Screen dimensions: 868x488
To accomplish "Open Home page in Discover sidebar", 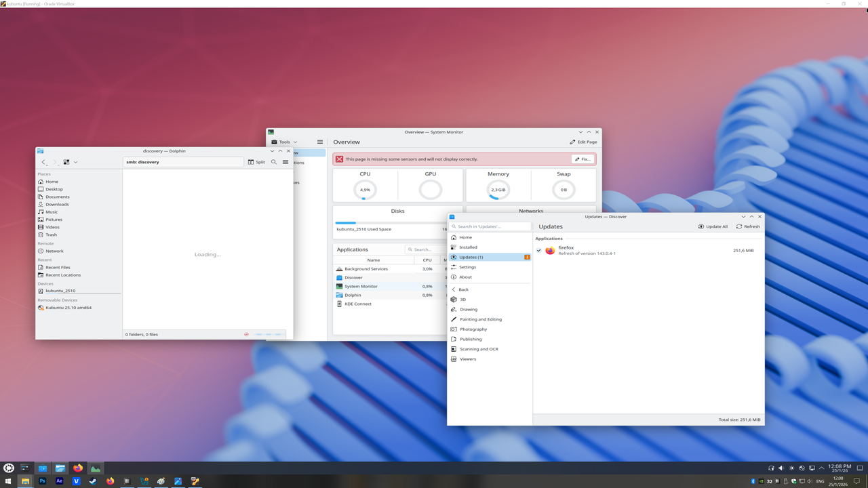I will click(490, 237).
